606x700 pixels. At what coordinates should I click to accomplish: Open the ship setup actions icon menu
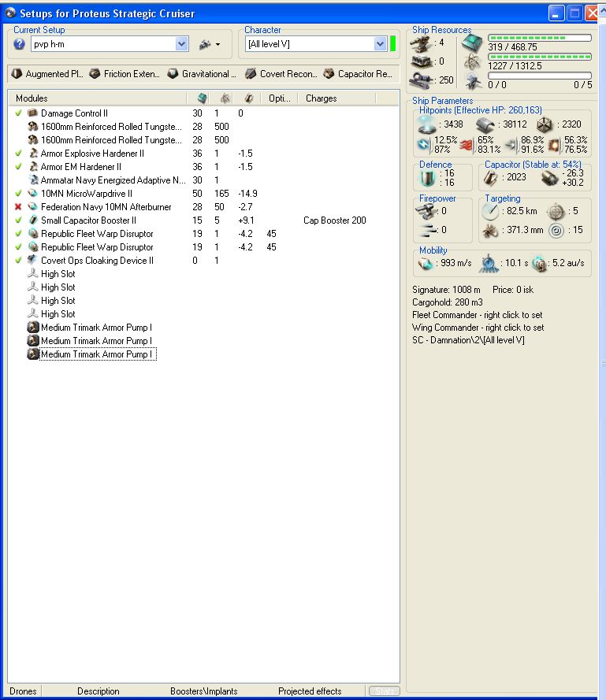(x=210, y=44)
